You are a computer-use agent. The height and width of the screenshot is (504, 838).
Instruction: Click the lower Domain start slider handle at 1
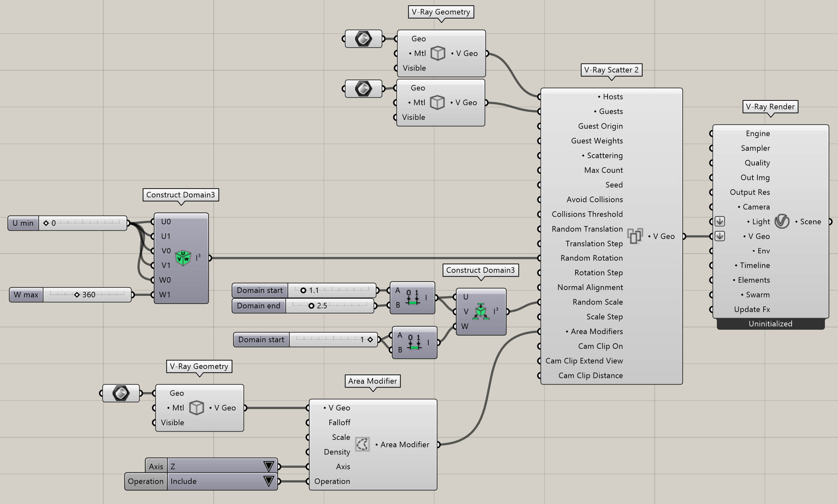[x=370, y=340]
